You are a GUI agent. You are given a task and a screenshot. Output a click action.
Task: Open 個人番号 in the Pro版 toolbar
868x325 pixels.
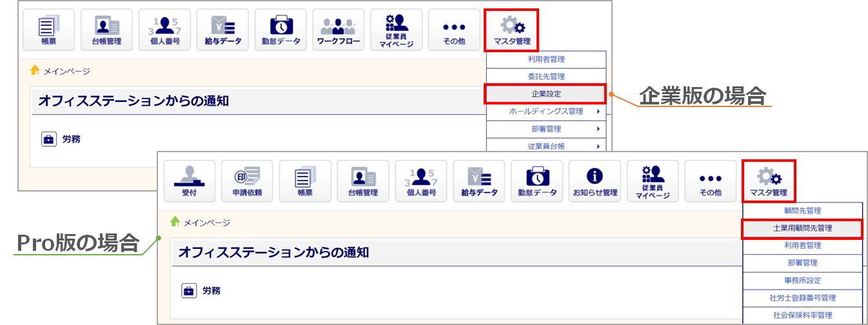(421, 181)
